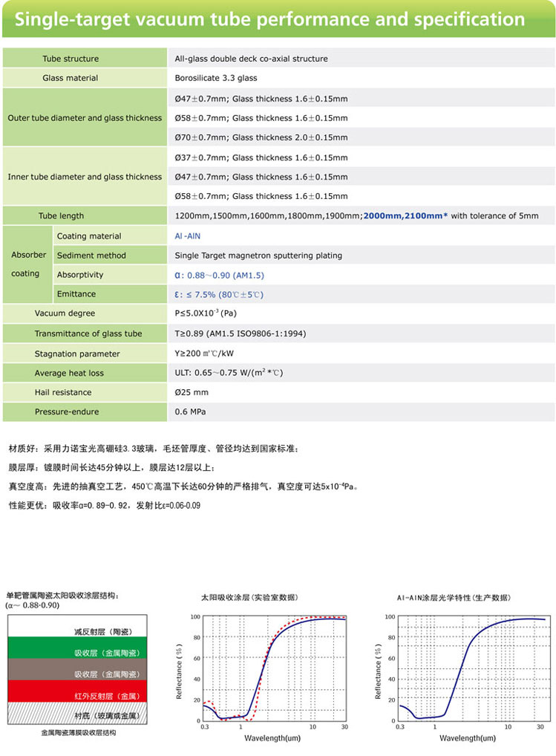
Task: Click 'Y≥200 ㎡℃/kW' value
Action: coord(204,353)
